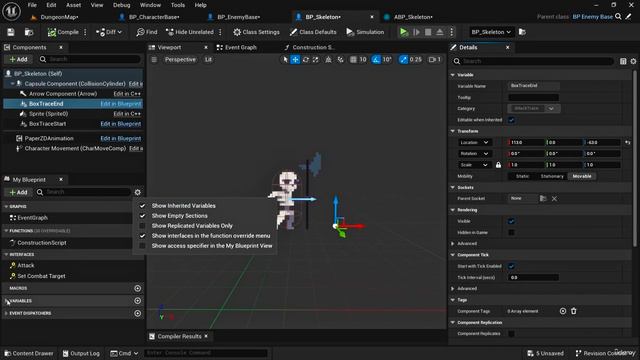
Task: Select the Arrow Component row
Action: coord(73,93)
